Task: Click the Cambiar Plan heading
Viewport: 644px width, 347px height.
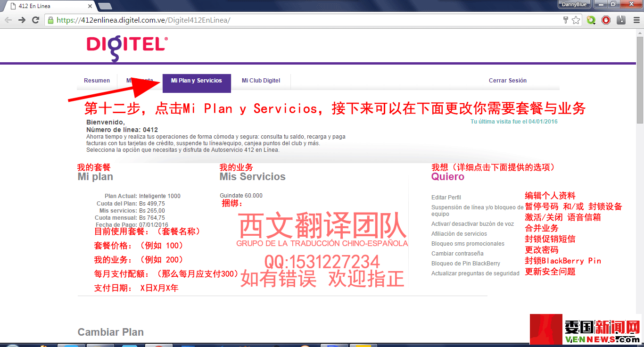Action: (110, 332)
